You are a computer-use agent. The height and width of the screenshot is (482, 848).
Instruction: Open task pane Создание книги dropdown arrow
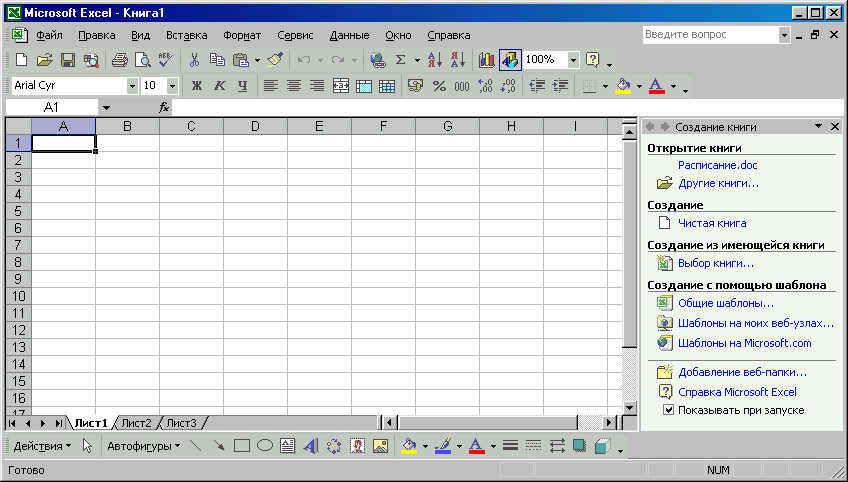(819, 127)
